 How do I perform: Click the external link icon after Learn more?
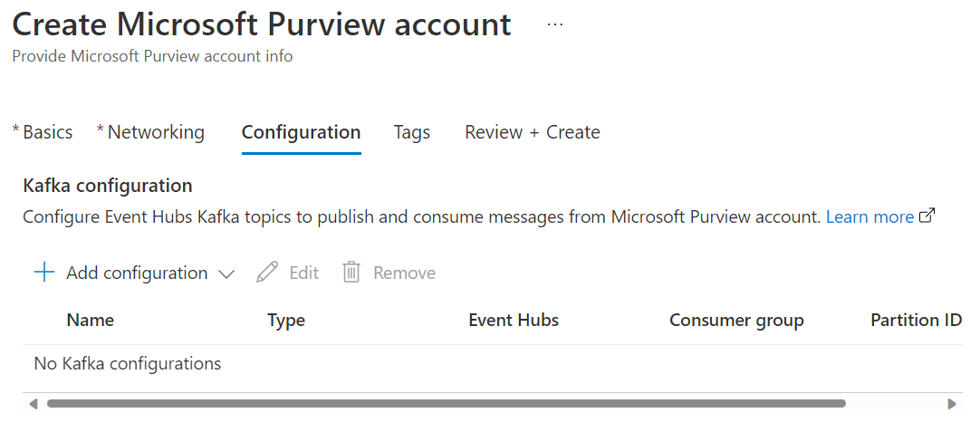(927, 216)
